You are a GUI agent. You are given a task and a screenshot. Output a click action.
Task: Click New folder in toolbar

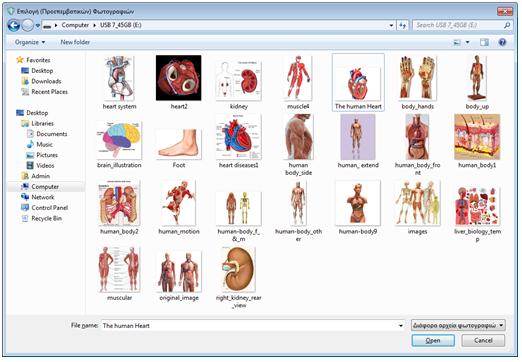tap(75, 42)
